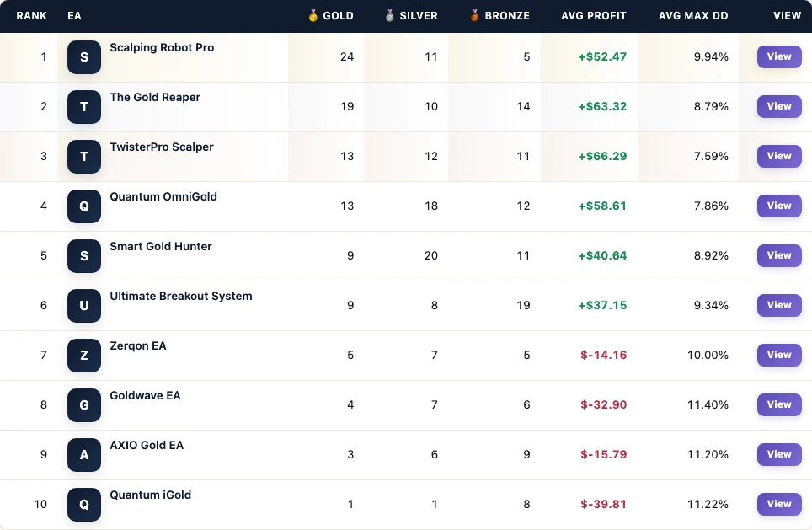
Task: Click the Quantum iGold Q avatar icon
Action: (84, 505)
